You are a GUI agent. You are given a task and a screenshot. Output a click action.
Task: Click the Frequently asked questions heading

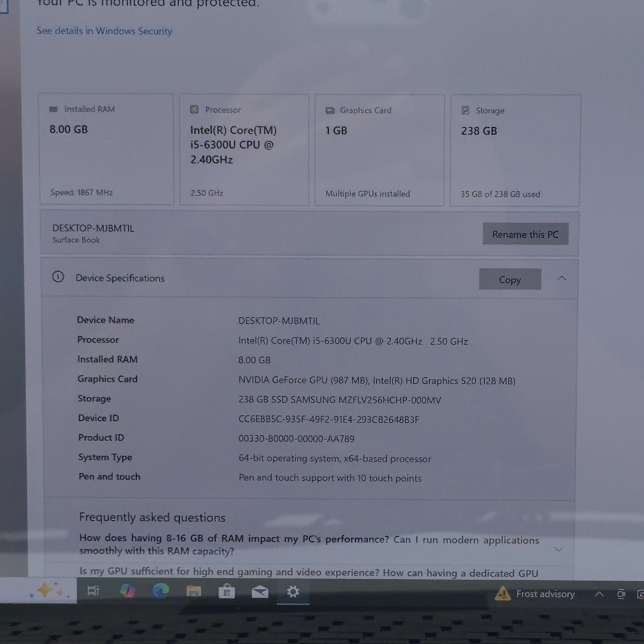152,517
